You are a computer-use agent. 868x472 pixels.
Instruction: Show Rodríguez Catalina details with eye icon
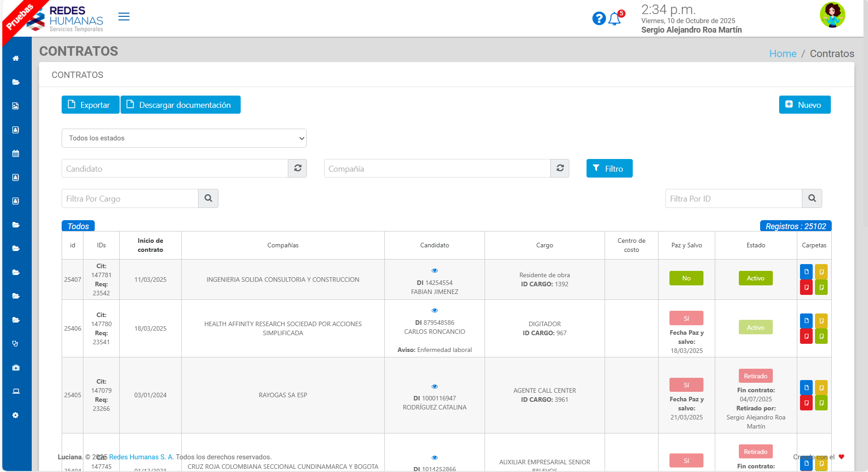pyautogui.click(x=435, y=386)
